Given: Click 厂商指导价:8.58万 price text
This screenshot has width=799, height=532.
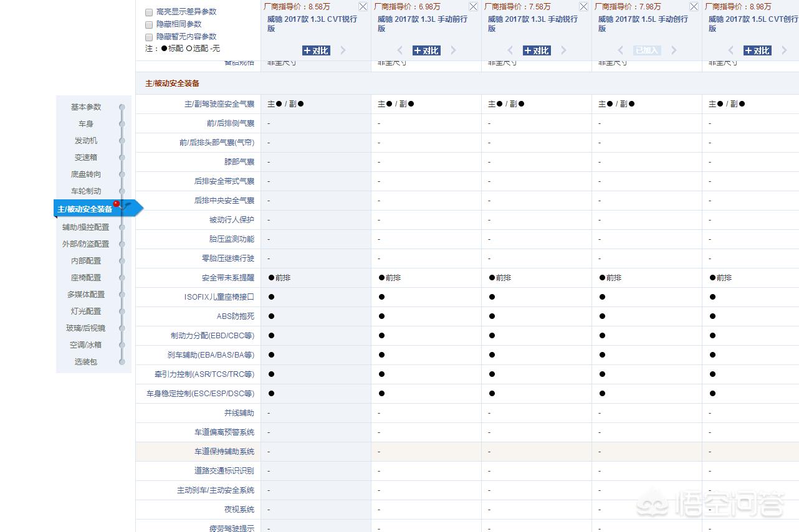Looking at the screenshot, I should tap(297, 7).
